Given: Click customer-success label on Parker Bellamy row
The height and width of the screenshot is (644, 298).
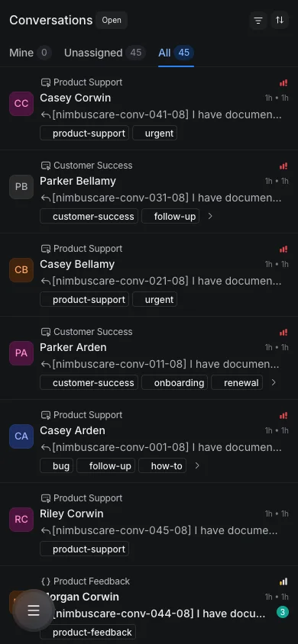Looking at the screenshot, I should pos(89,216).
